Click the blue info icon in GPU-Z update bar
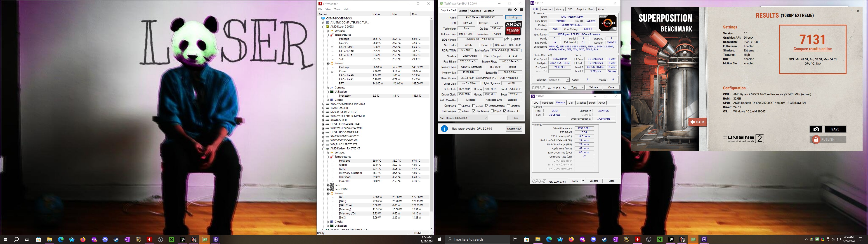 pos(444,129)
